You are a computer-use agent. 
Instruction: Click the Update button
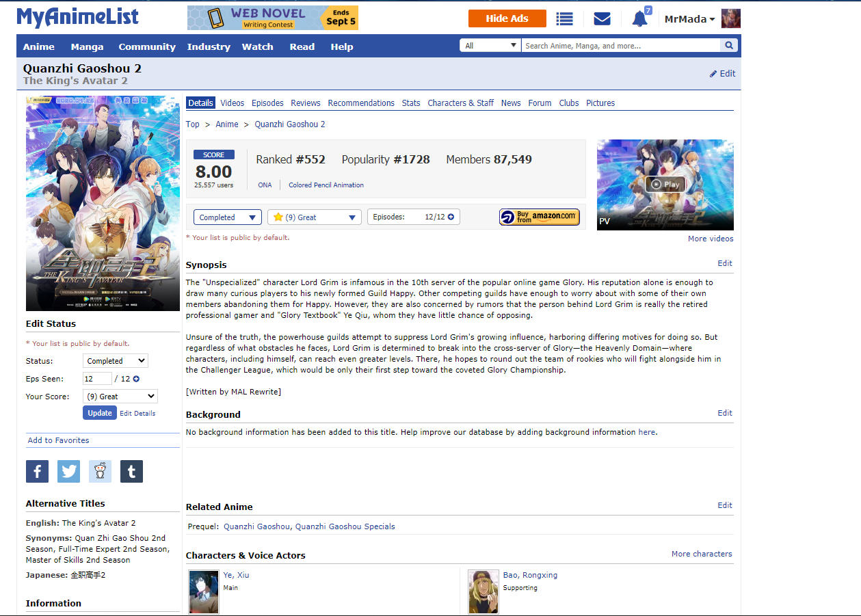(x=100, y=413)
